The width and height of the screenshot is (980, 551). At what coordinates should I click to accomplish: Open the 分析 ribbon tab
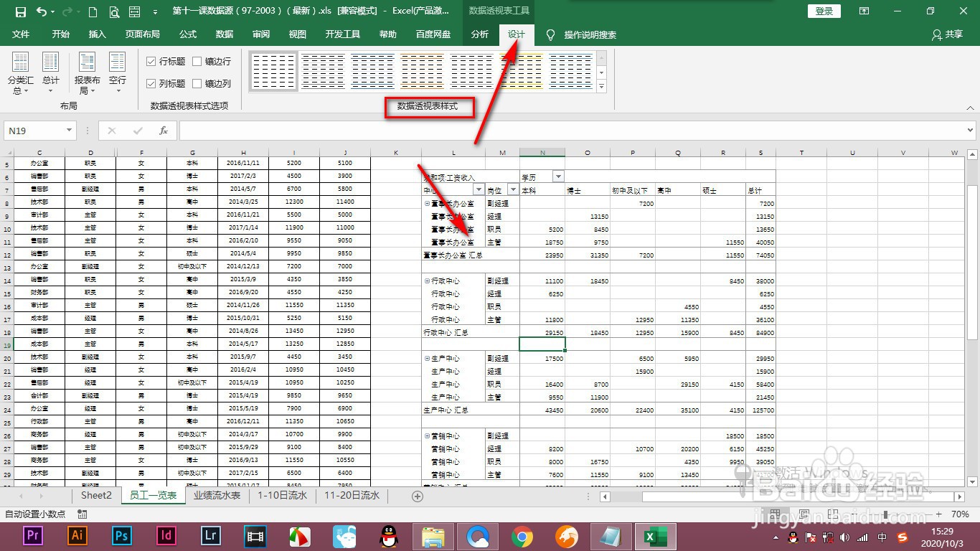click(x=479, y=34)
